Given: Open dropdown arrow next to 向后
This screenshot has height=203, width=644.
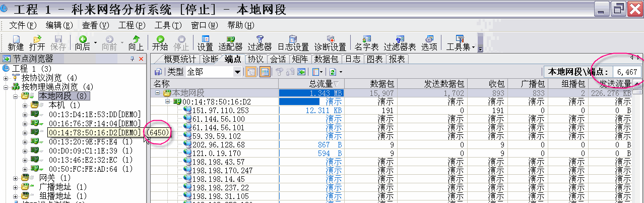Looking at the screenshot, I should click(x=94, y=42).
